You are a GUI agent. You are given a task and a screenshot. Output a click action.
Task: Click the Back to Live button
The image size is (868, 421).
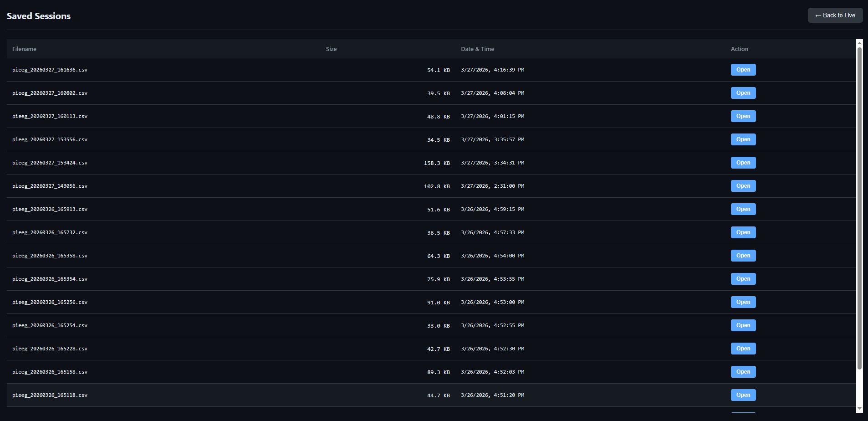pyautogui.click(x=835, y=15)
